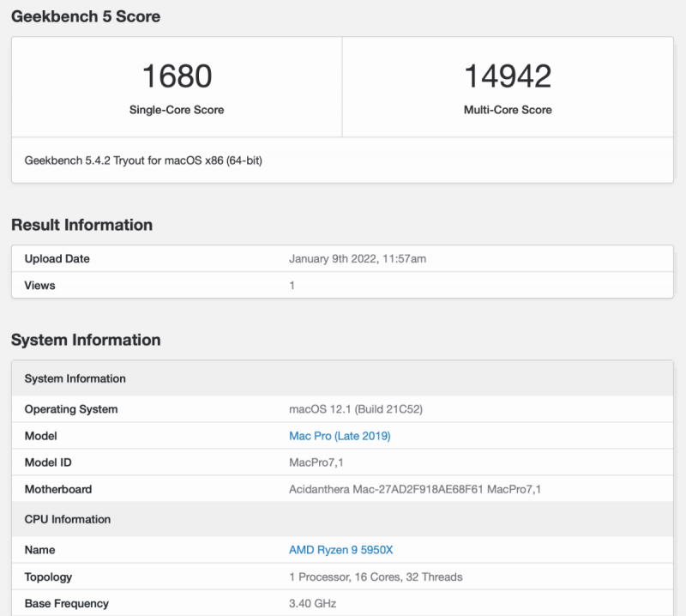
Task: Click the Views row label
Action: pyautogui.click(x=39, y=286)
